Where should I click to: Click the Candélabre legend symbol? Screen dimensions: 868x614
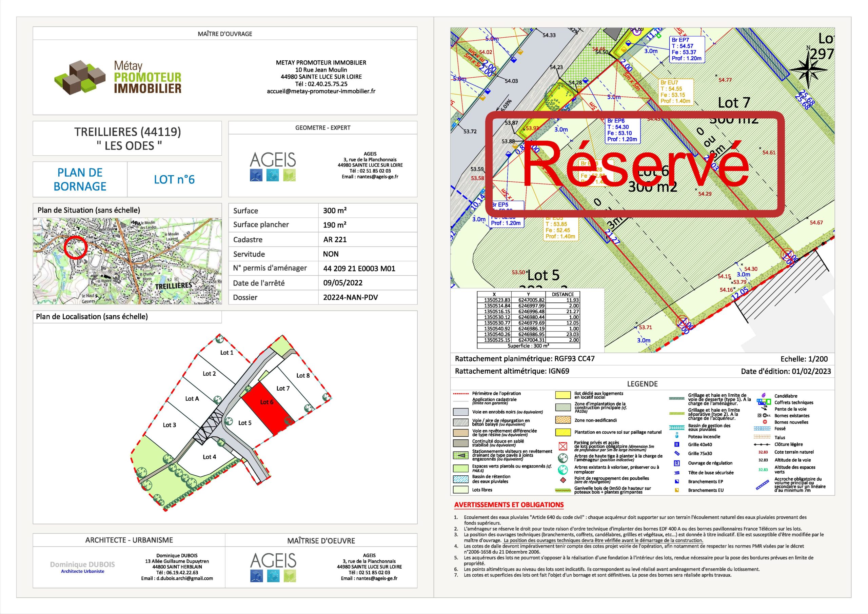[x=763, y=395]
